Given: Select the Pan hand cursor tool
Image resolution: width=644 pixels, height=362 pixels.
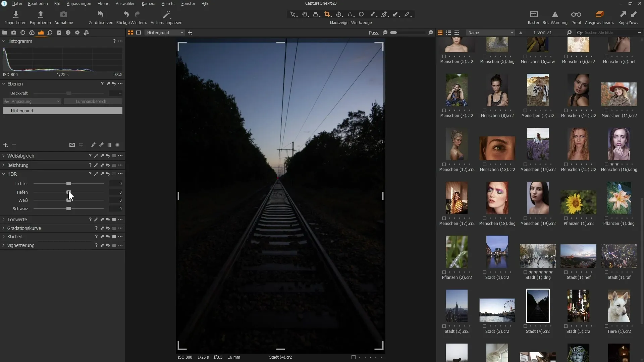Looking at the screenshot, I should pyautogui.click(x=305, y=14).
